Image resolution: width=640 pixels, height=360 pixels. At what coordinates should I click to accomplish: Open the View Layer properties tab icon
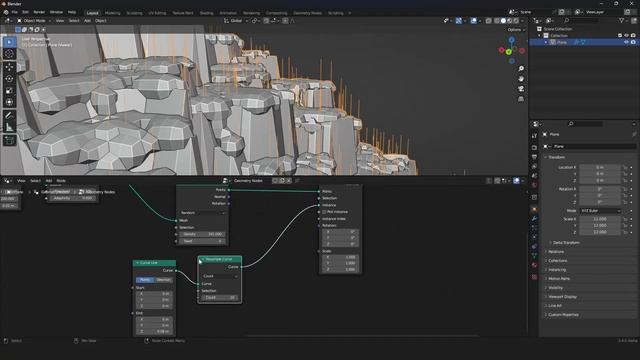[534, 167]
